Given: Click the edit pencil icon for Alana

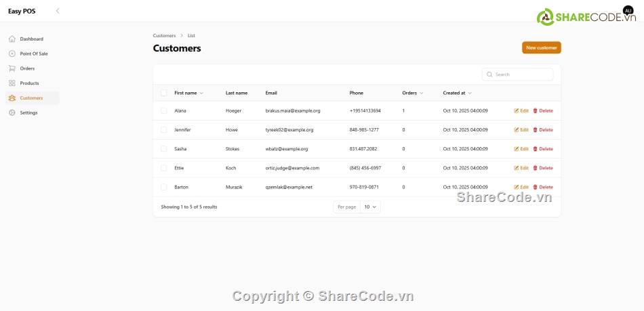Looking at the screenshot, I should point(517,110).
